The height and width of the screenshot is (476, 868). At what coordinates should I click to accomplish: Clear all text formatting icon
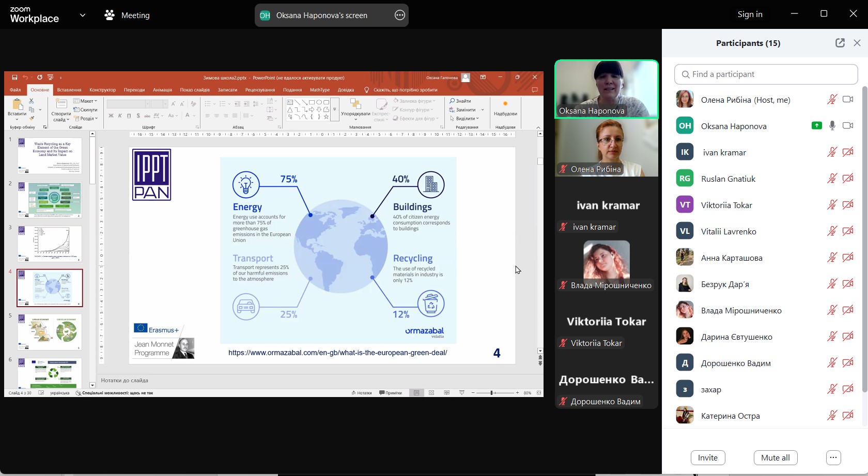pos(193,104)
